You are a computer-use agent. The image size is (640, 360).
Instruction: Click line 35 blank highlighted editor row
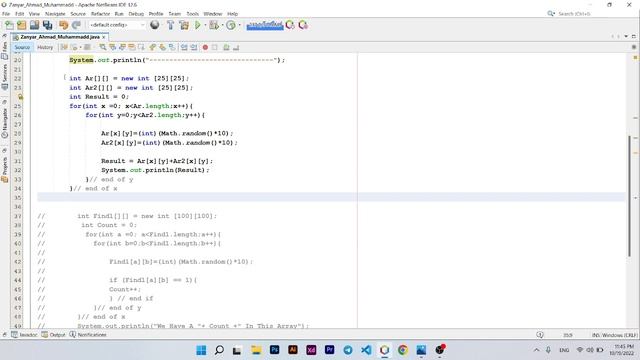point(331,198)
